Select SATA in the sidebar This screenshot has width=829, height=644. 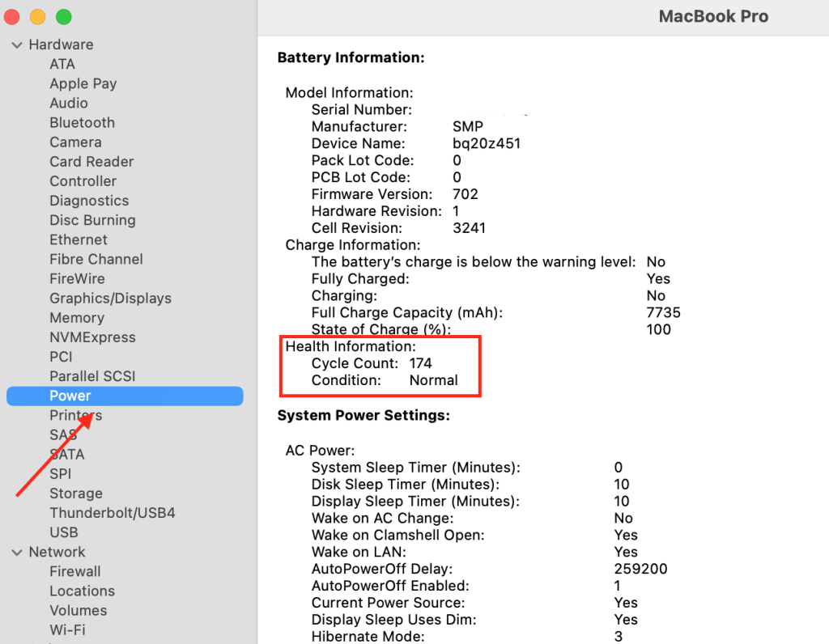(x=67, y=455)
